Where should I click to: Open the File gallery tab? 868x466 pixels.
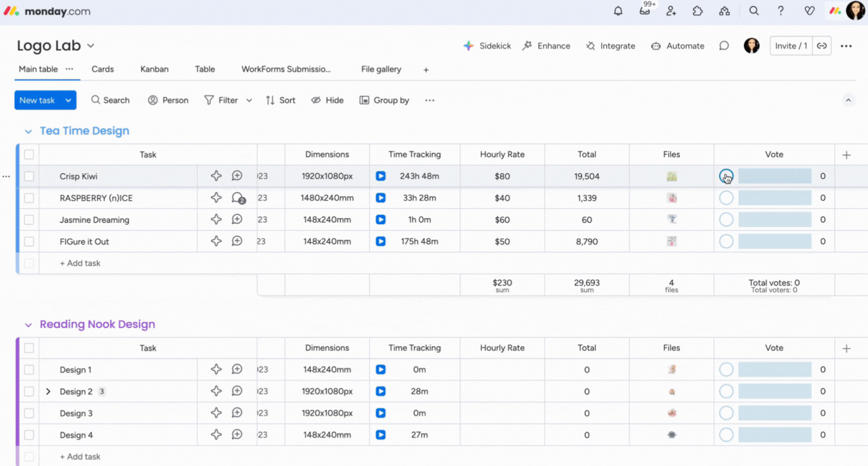(x=381, y=69)
